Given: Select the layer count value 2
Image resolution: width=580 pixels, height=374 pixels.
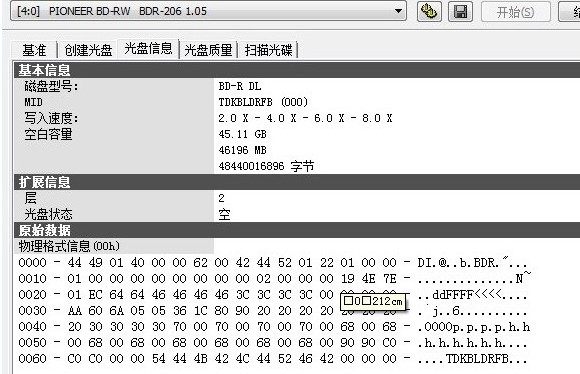Looking at the screenshot, I should [221, 198].
